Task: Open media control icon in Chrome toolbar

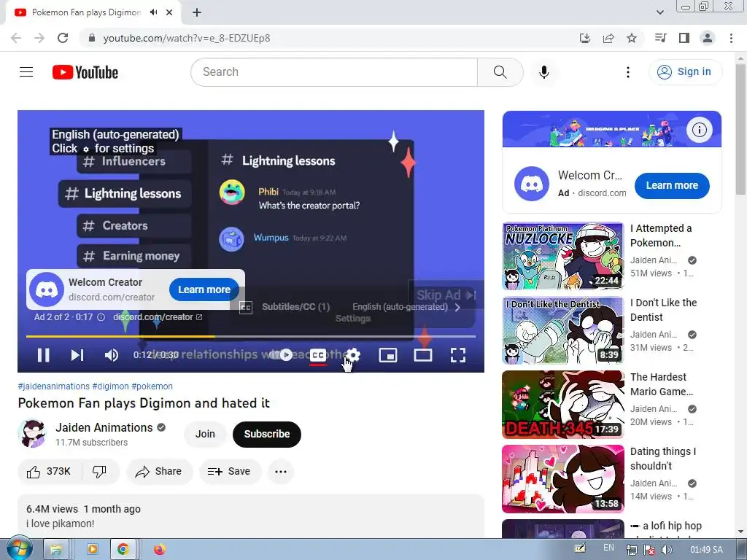Action: [x=661, y=38]
